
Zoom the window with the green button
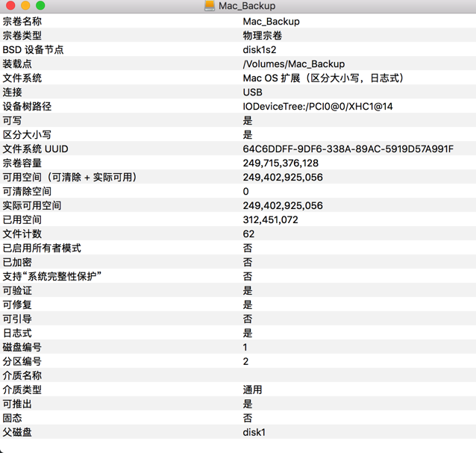(40, 5)
